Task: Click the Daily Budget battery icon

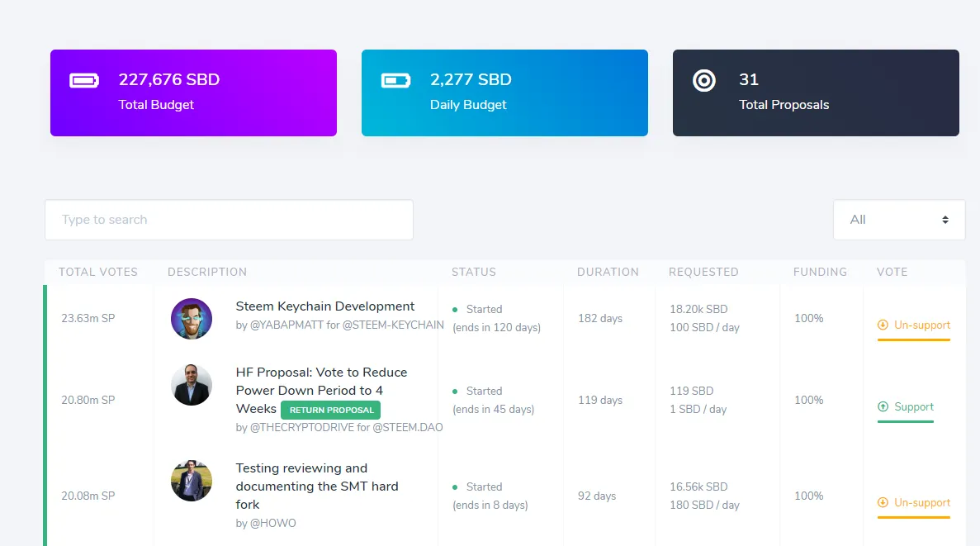Action: pos(395,81)
